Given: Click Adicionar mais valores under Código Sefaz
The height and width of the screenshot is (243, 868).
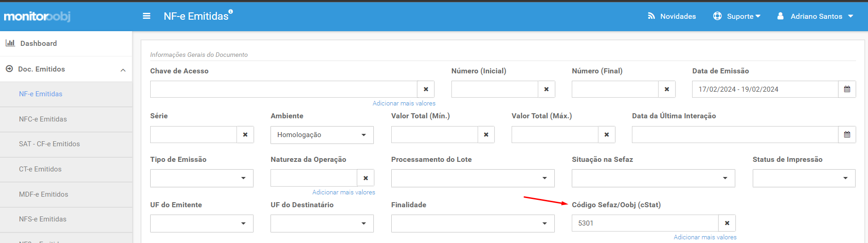Looking at the screenshot, I should click(x=705, y=237).
